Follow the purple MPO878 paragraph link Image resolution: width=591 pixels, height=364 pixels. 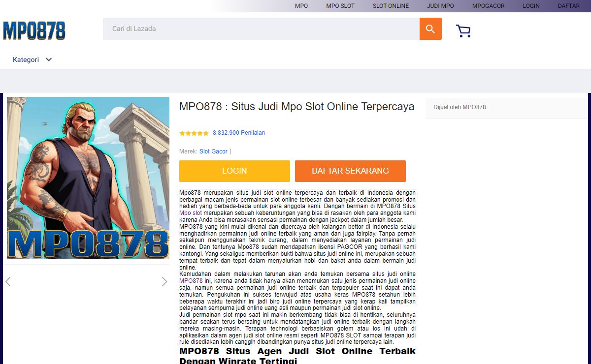point(191,281)
